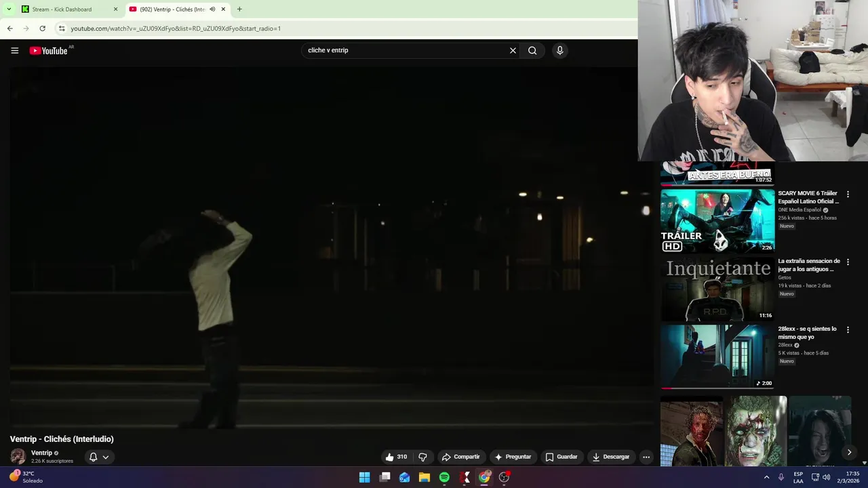Open options menu for SCARY MOVIE 6
The height and width of the screenshot is (488, 868).
[848, 195]
